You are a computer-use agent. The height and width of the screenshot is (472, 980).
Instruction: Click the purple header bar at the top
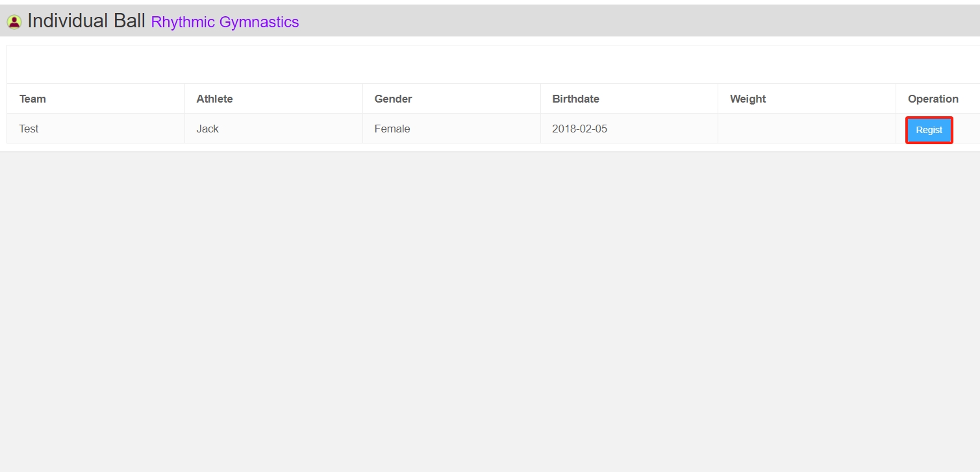coord(487,20)
